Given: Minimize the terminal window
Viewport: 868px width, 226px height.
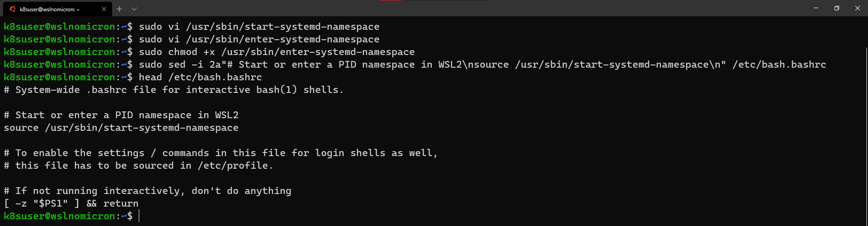Looking at the screenshot, I should tap(816, 8).
